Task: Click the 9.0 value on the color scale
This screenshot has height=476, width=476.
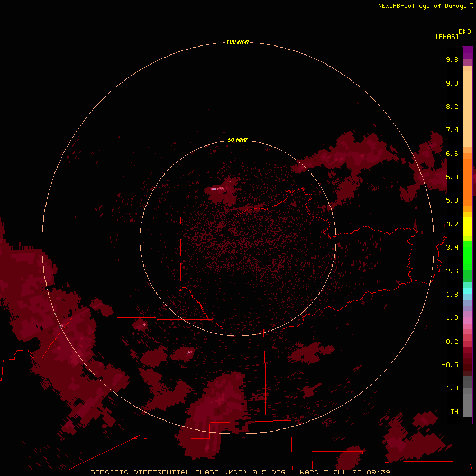Action: click(x=452, y=83)
